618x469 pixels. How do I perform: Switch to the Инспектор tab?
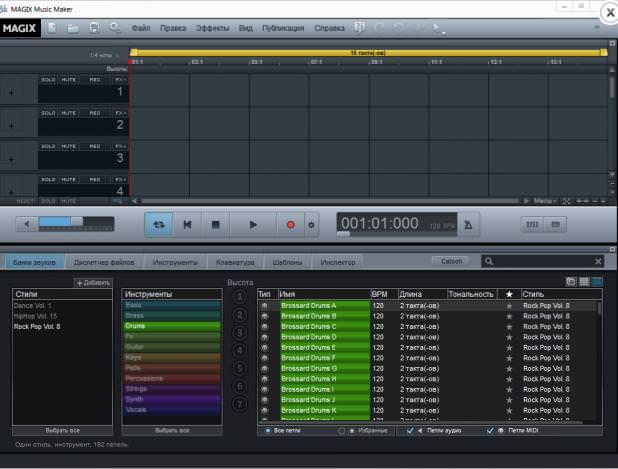coord(338,262)
